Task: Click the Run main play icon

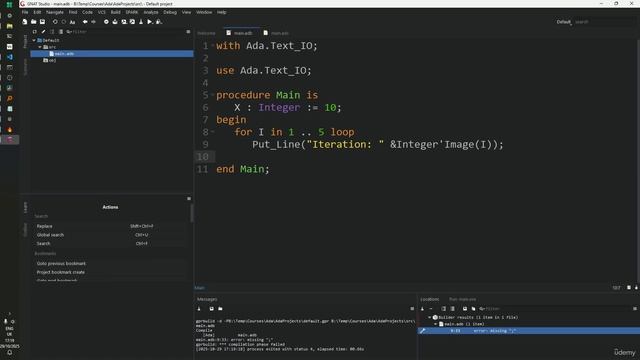Action: click(150, 22)
